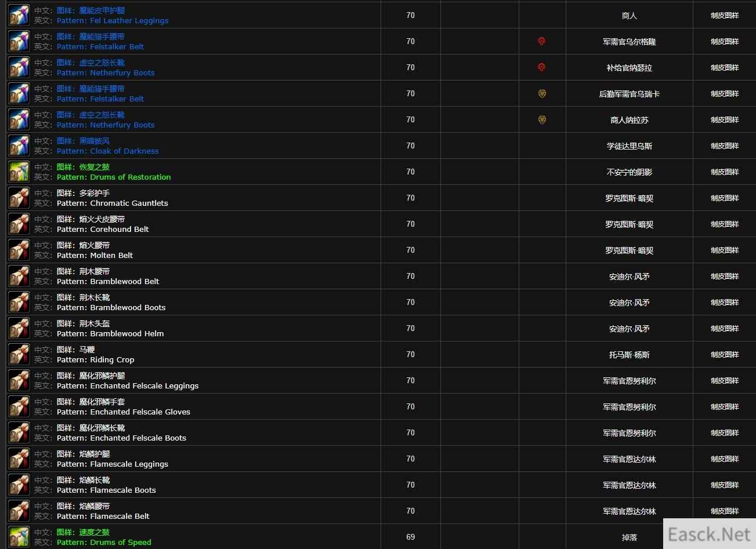Click Alliance faction icon in 后勤军需官马瑞卡 row

click(542, 93)
